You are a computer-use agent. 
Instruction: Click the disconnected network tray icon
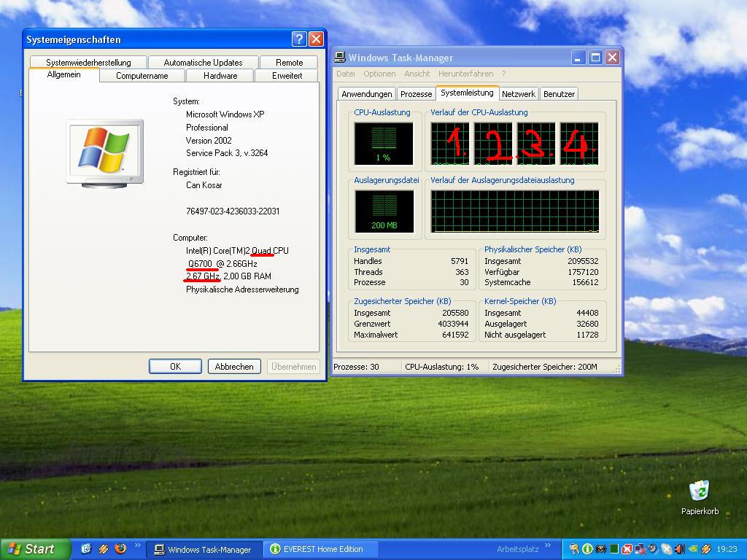coord(640,549)
